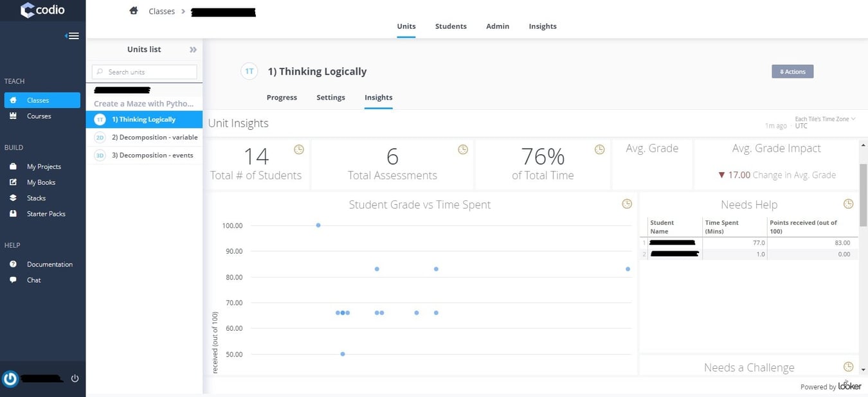Open the Documentation help link
The height and width of the screenshot is (397, 868).
coord(50,265)
